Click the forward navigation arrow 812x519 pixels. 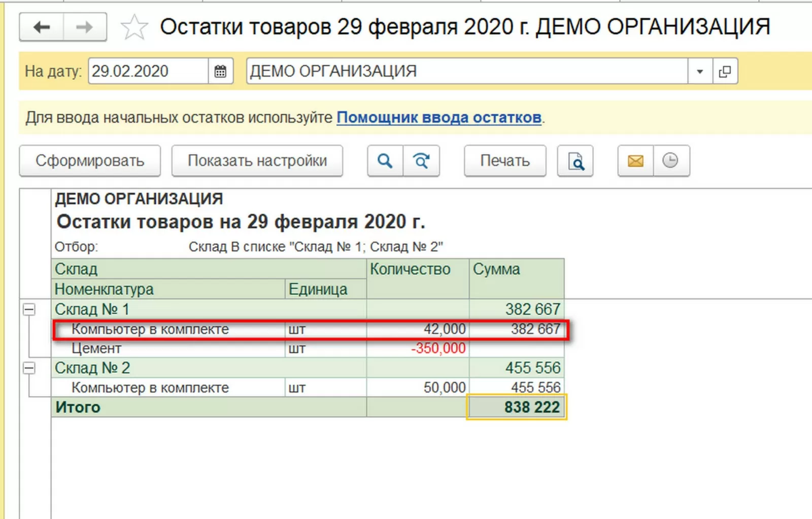(x=84, y=27)
